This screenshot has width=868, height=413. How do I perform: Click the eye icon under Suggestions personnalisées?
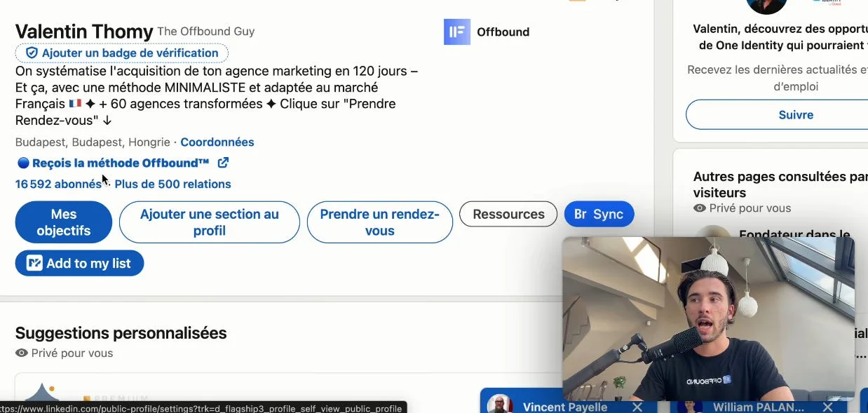pyautogui.click(x=22, y=353)
